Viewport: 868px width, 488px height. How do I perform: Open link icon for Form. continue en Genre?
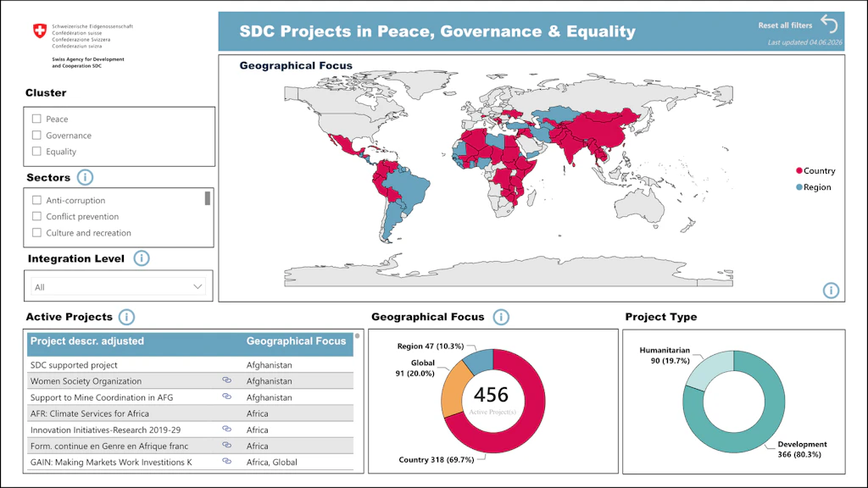tap(227, 445)
